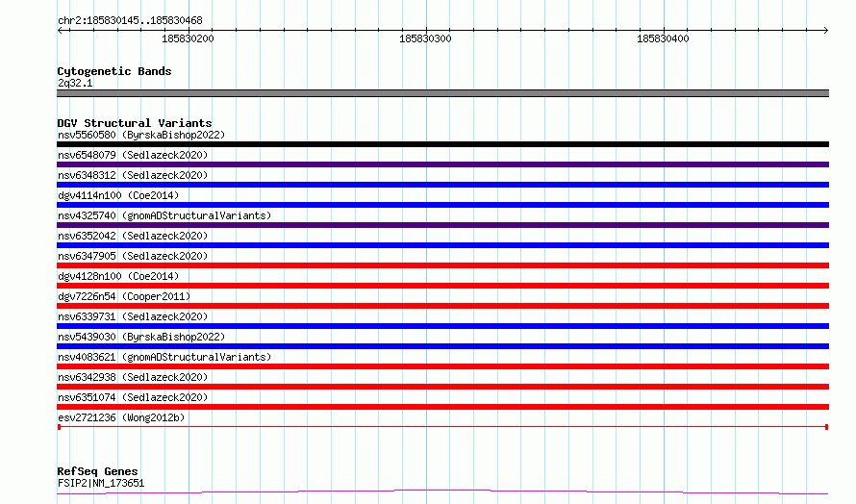This screenshot has height=504, width=856.
Task: Open nsv4083621 (gnomADStructuralVariants) label
Action: click(x=164, y=357)
